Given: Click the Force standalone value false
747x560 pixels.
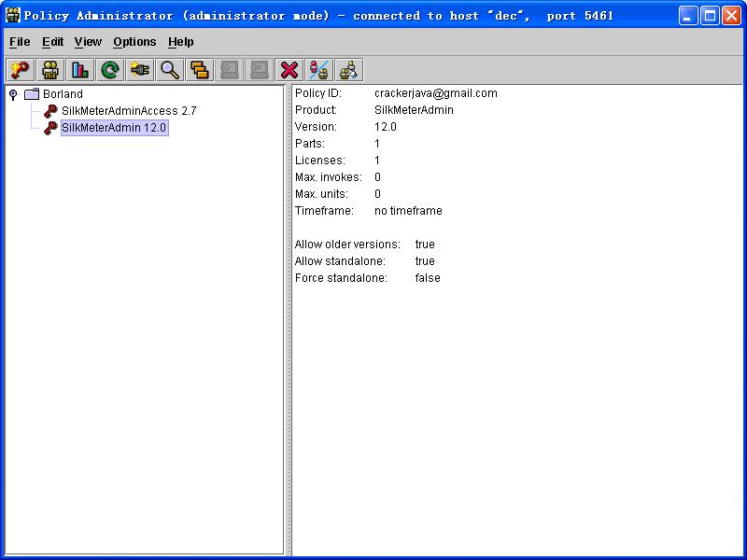Looking at the screenshot, I should pos(428,277).
